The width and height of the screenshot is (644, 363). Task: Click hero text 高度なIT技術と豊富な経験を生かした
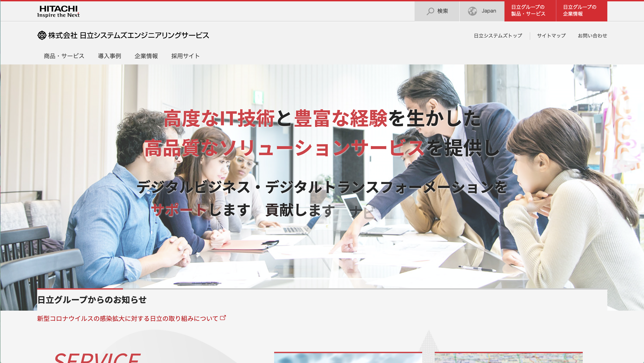[322, 118]
